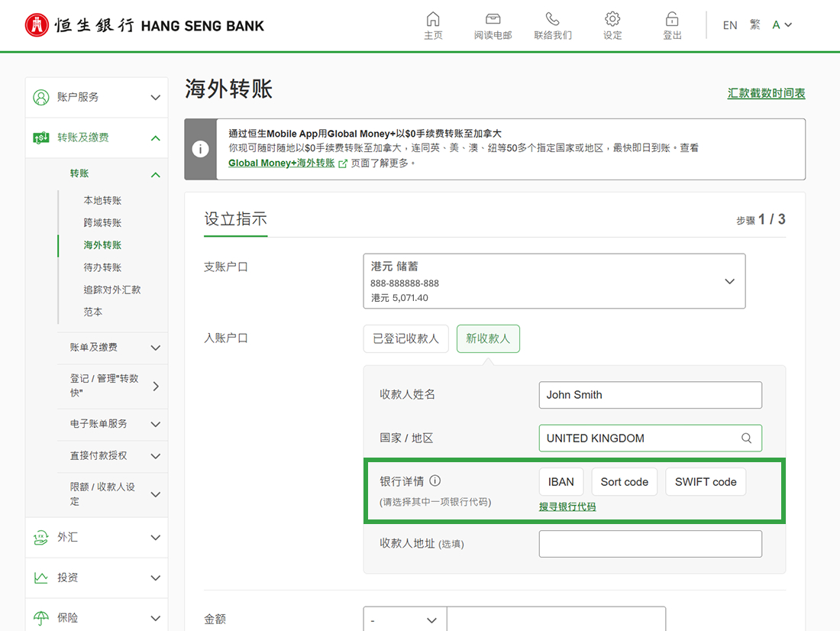Choose the SWIFT code option
Image resolution: width=840 pixels, height=631 pixels.
coord(706,482)
